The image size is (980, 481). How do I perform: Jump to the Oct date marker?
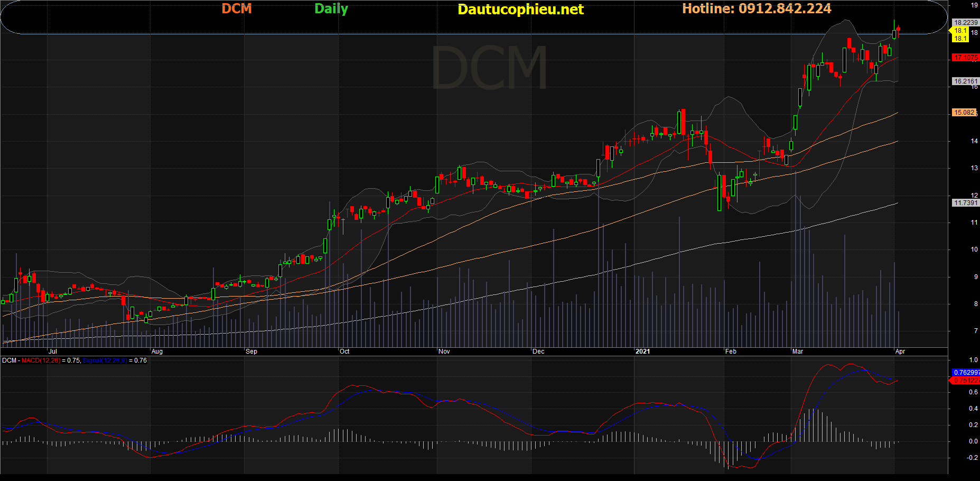[344, 351]
